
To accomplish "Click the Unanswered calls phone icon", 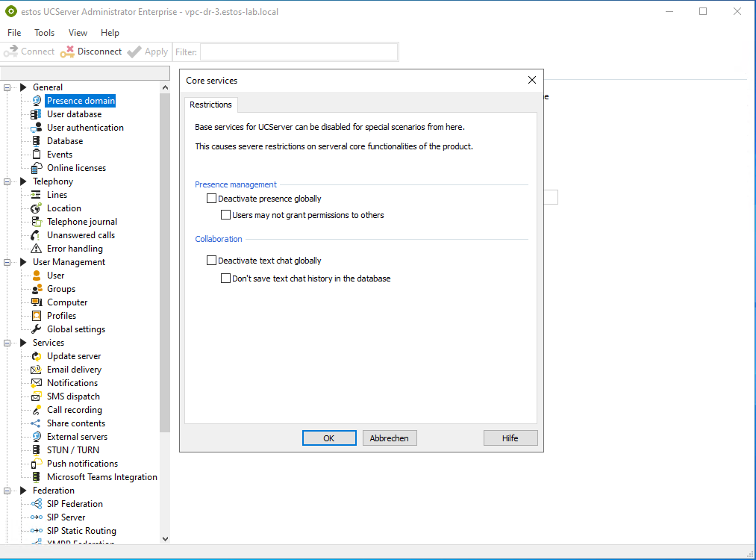I will coord(36,235).
